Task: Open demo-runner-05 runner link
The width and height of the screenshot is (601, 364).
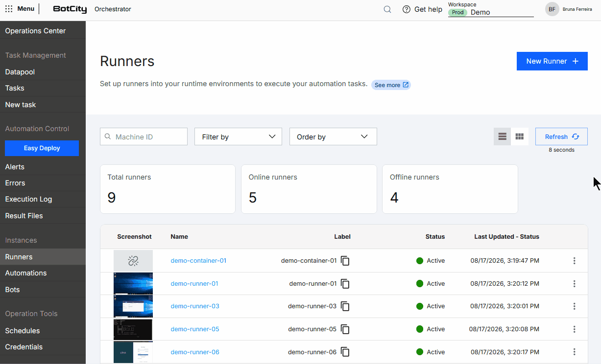Action: [x=195, y=329]
